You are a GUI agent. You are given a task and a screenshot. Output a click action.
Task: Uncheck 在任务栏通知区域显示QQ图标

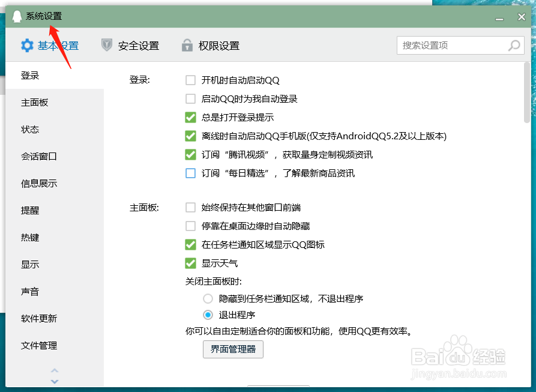(x=190, y=245)
